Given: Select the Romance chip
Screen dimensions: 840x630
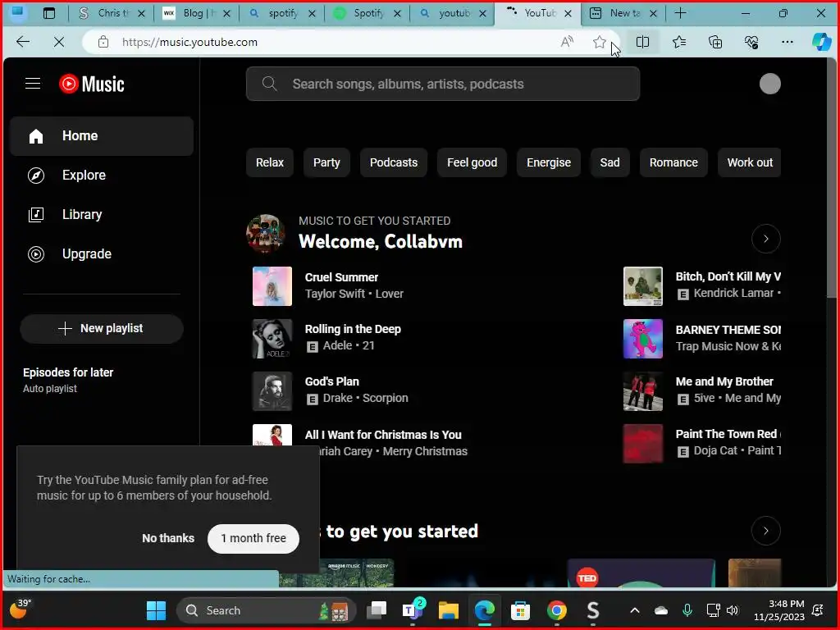Looking at the screenshot, I should (673, 162).
